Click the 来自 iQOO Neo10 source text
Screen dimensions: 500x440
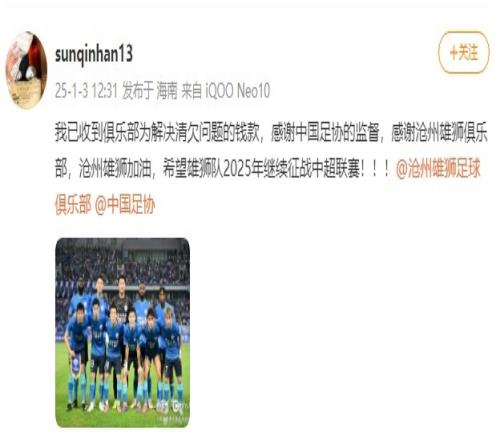pos(226,91)
